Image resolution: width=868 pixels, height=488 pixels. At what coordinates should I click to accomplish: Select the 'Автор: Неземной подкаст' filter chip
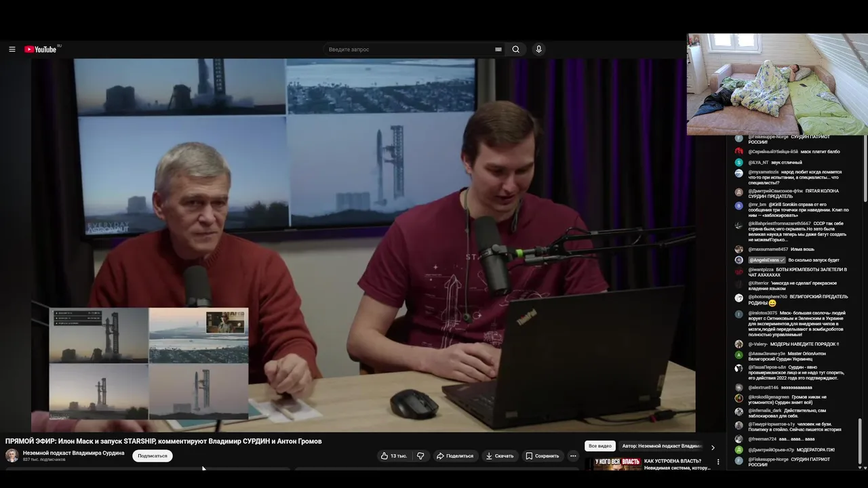pos(661,447)
